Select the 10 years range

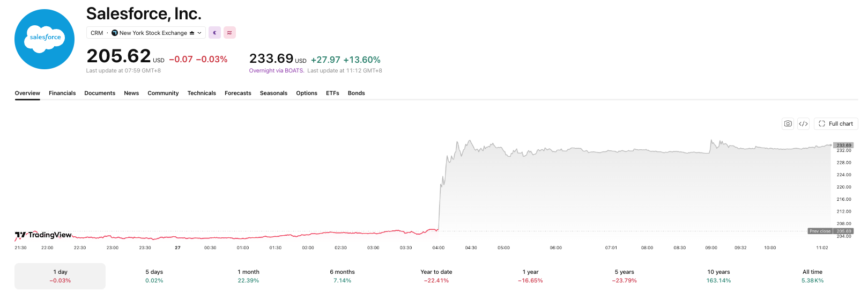click(x=718, y=276)
